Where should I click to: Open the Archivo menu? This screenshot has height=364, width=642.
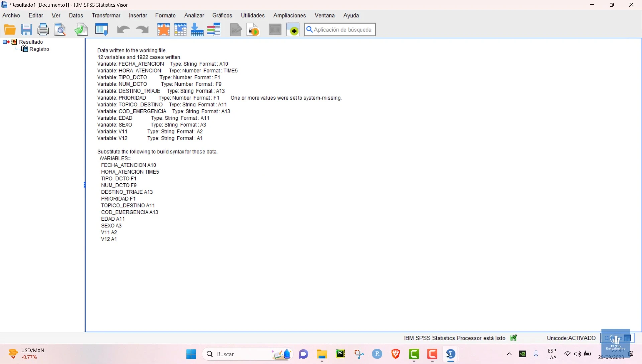pyautogui.click(x=11, y=16)
